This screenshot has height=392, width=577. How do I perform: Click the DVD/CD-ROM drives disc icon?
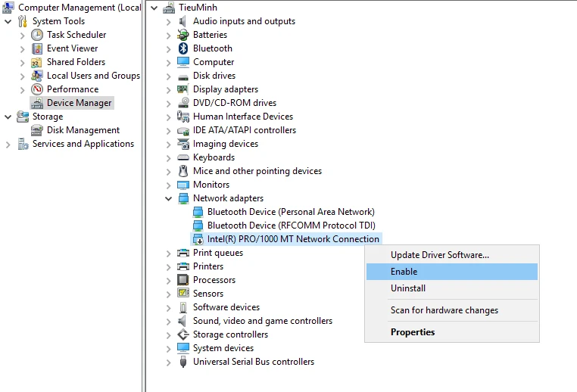click(183, 103)
